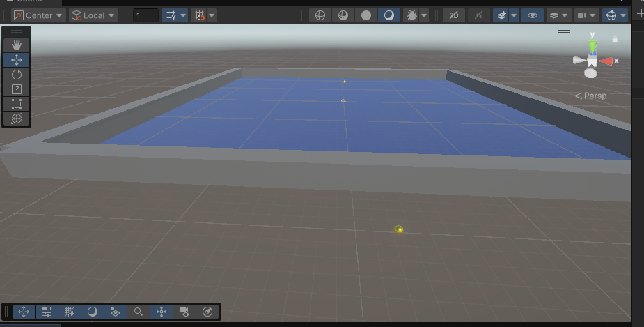Toggle the Tool Settings overlay in bottom bar
Image resolution: width=644 pixels, height=327 pixels.
(x=47, y=312)
